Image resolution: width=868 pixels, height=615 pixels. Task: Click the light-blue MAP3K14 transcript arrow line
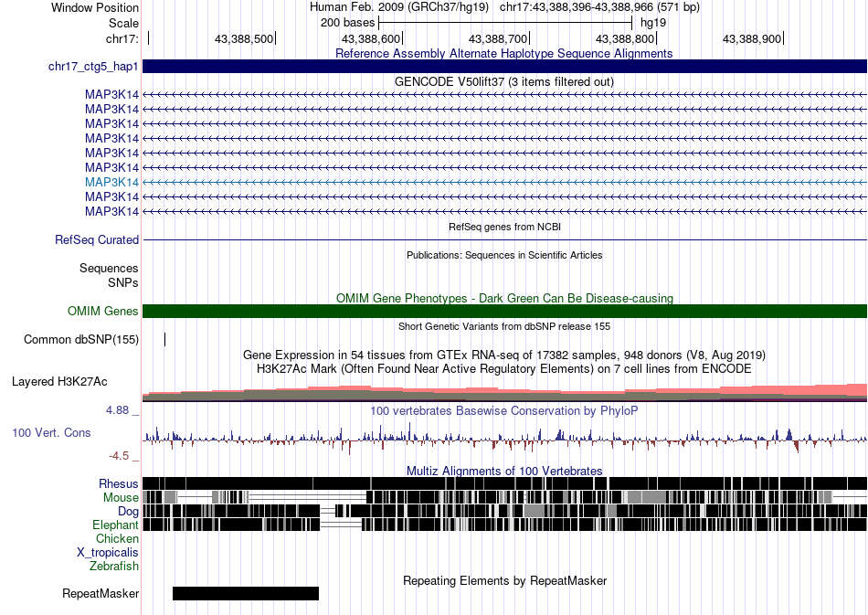click(504, 182)
